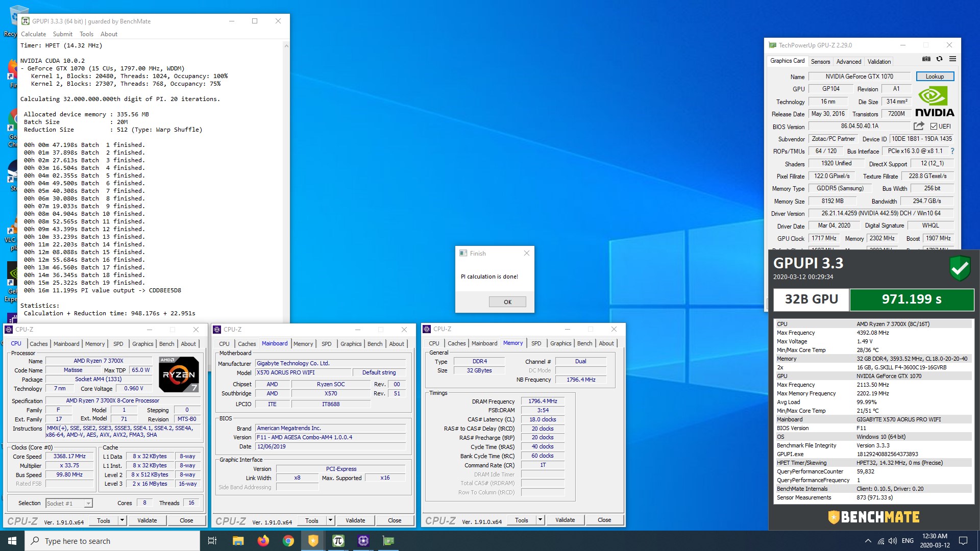
Task: Click the taskbar search box
Action: pos(112,541)
